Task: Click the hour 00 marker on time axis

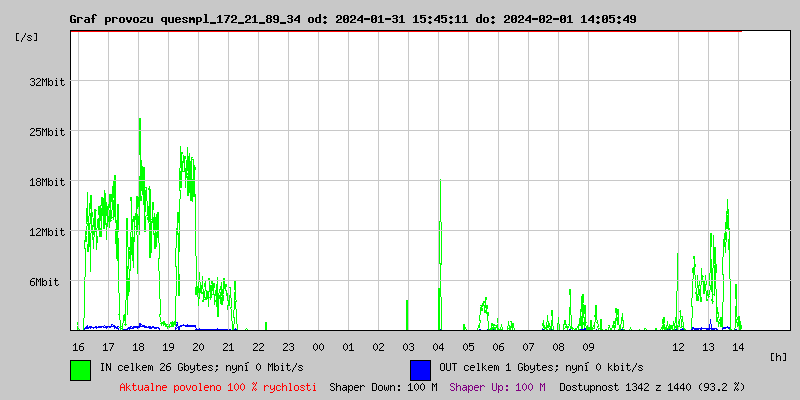Action: pos(318,347)
